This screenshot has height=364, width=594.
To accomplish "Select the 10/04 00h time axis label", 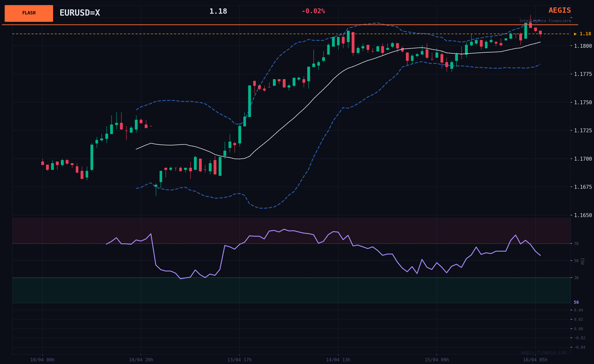I will click(42, 360).
